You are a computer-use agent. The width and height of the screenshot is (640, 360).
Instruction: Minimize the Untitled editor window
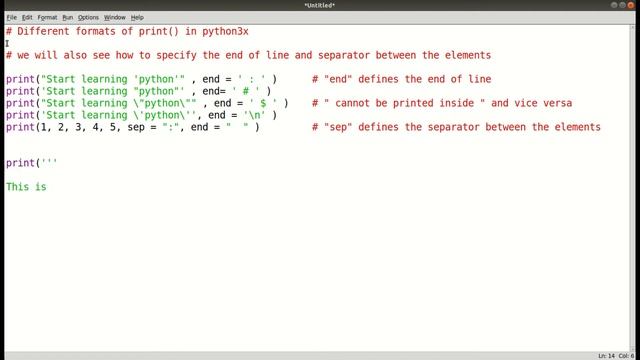pos(614,5)
